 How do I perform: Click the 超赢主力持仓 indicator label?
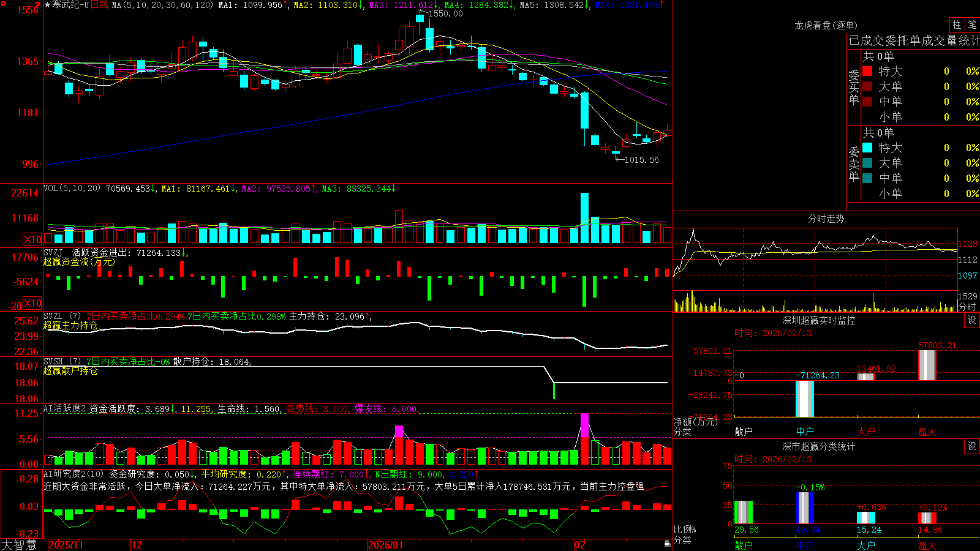pos(70,325)
